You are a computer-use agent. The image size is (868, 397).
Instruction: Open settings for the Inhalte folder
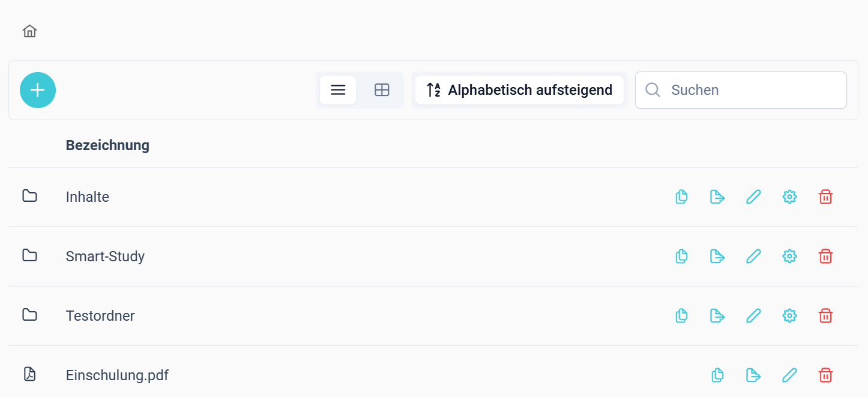point(789,196)
